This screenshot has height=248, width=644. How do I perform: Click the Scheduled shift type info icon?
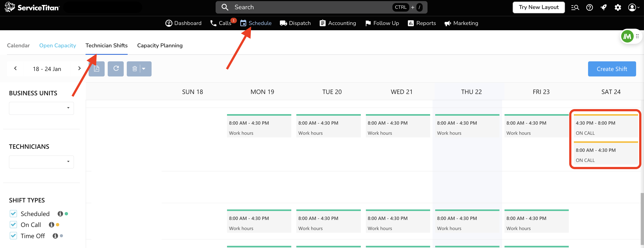tap(60, 214)
